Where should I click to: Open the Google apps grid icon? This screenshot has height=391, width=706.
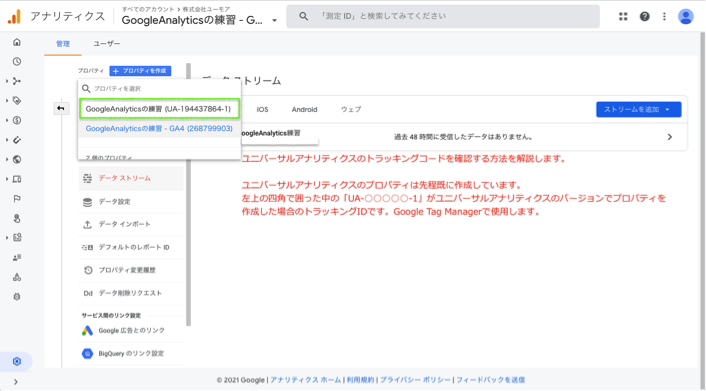[x=623, y=17]
